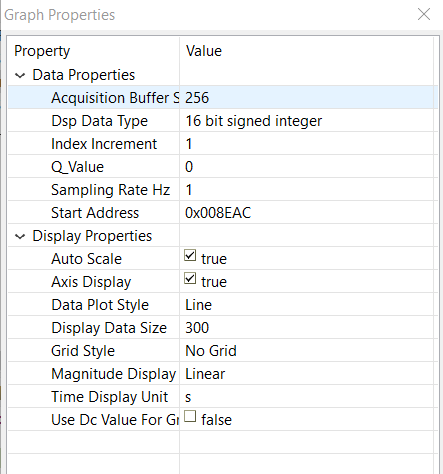
Task: Close the Graph Properties dialog
Action: coord(424,14)
